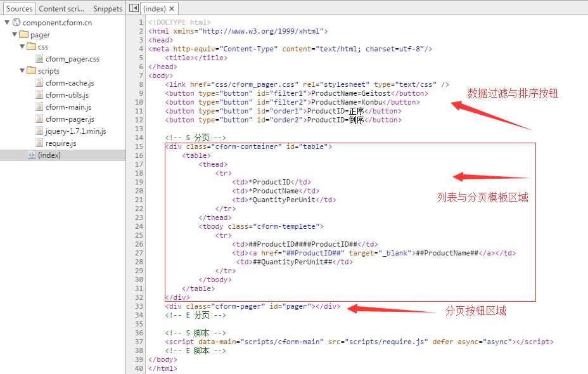Select the pager folder label

coord(40,35)
